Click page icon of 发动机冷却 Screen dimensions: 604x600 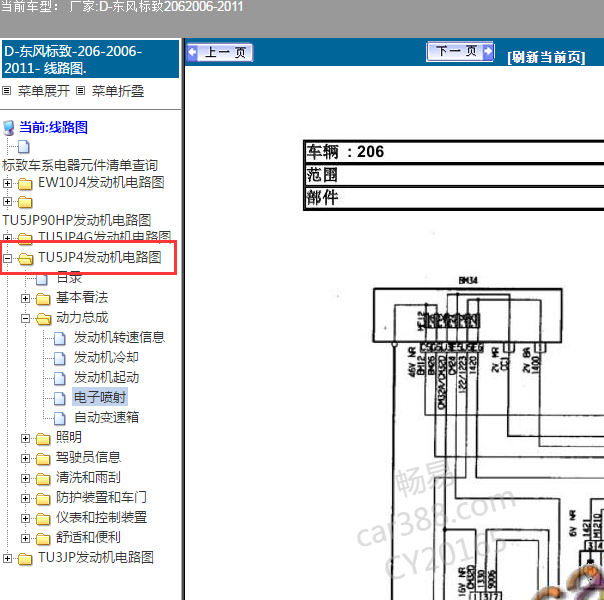click(x=60, y=358)
